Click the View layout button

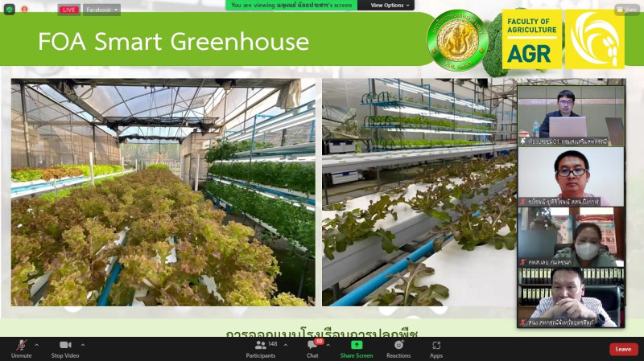click(627, 10)
